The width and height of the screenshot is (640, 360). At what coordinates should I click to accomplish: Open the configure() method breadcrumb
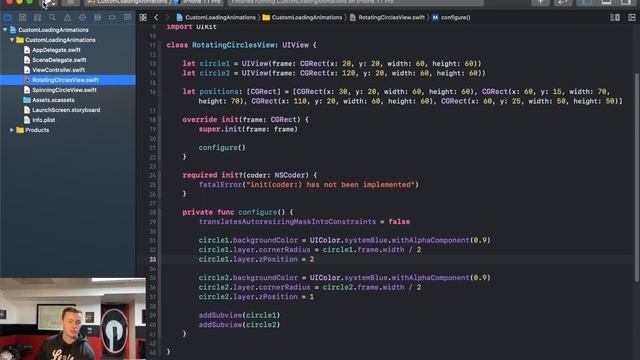tap(451, 18)
